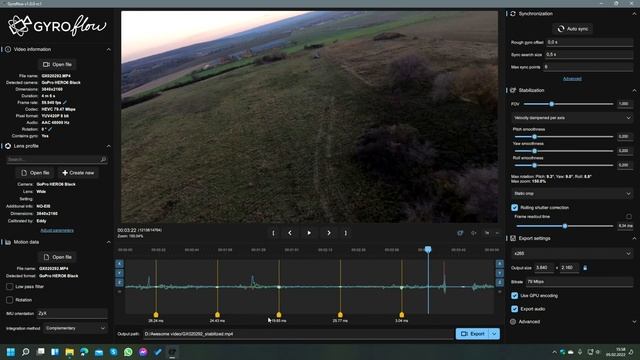This screenshot has height=360, width=640.
Task: Click Max sync points field
Action: pyautogui.click(x=588, y=67)
